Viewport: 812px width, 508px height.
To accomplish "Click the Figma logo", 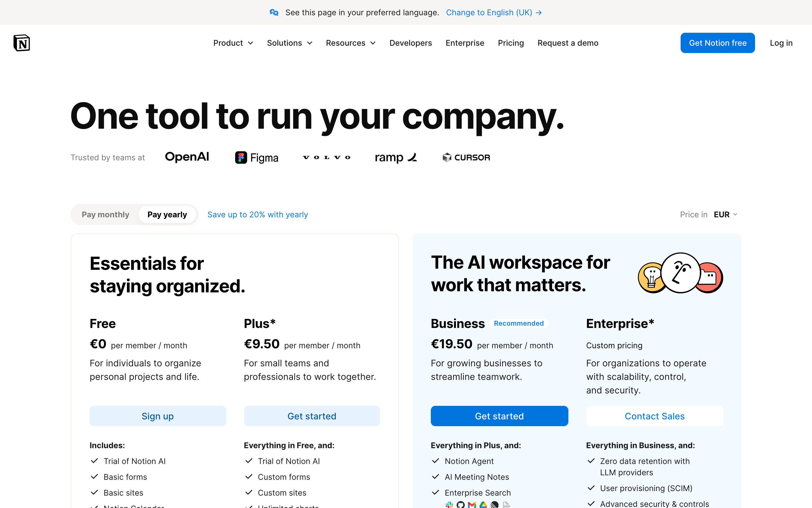I will tap(257, 157).
